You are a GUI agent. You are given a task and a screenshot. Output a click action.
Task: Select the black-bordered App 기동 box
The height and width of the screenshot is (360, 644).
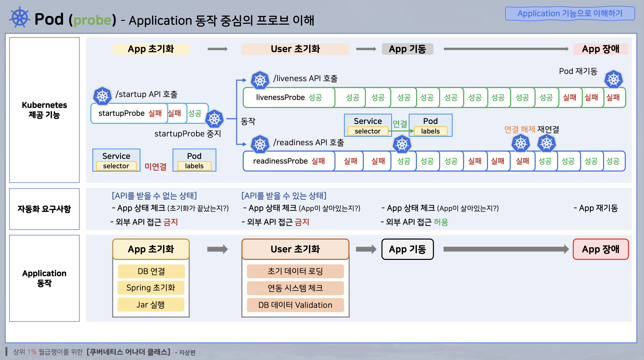point(407,249)
